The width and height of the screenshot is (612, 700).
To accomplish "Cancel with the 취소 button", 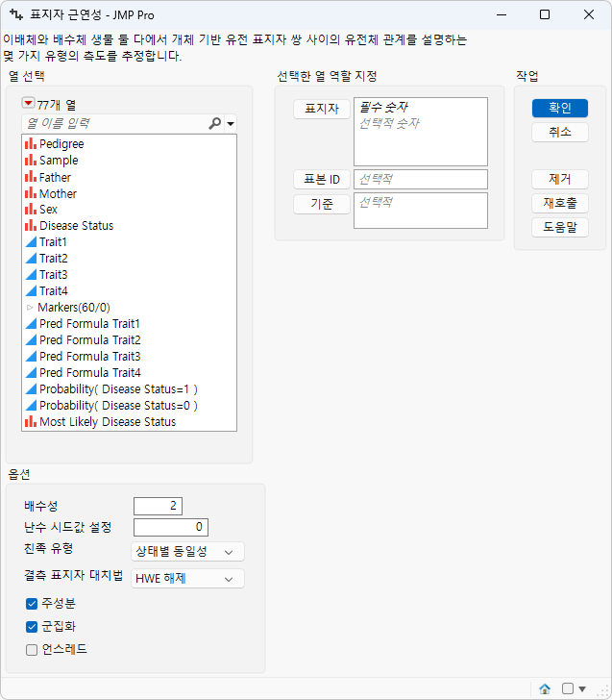I will pyautogui.click(x=560, y=132).
